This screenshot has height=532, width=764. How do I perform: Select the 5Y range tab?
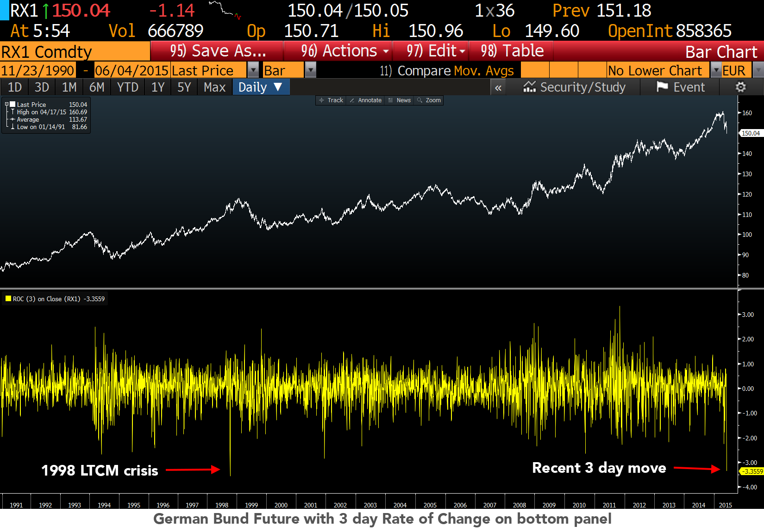tap(184, 87)
